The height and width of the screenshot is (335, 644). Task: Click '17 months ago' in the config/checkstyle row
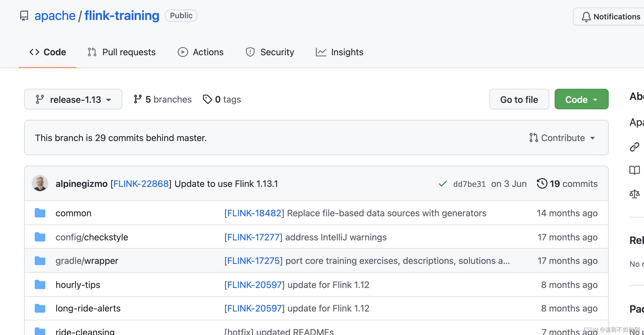point(568,237)
